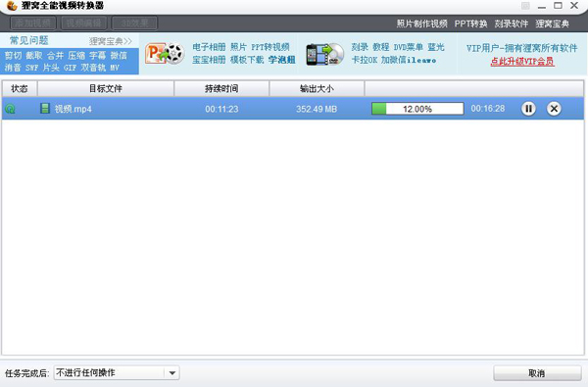Open the 截取 help topic

pyautogui.click(x=34, y=56)
